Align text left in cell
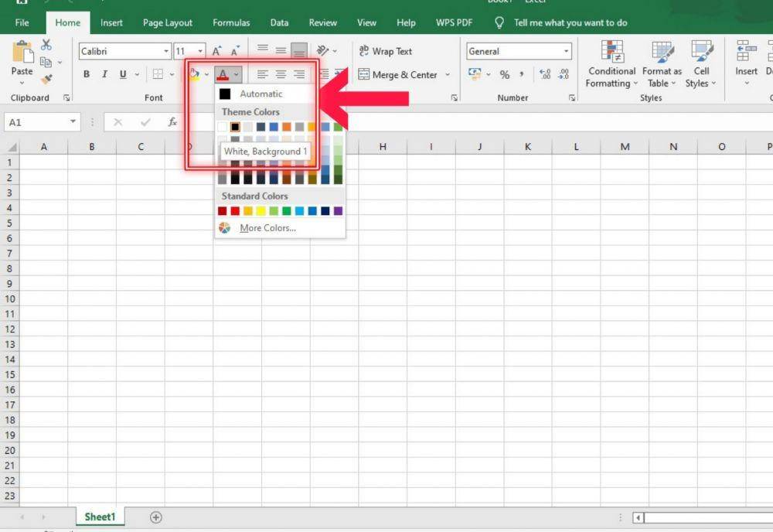This screenshot has width=773, height=532. pyautogui.click(x=262, y=74)
